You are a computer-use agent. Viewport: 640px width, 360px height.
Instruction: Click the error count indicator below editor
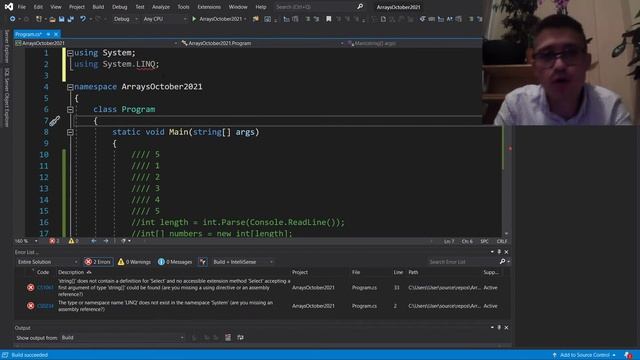pyautogui.click(x=55, y=241)
